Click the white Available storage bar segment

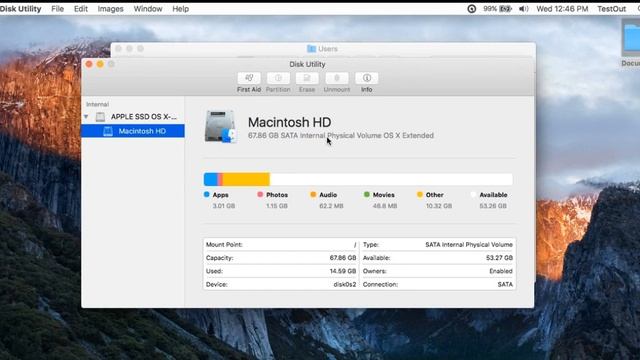click(x=391, y=179)
